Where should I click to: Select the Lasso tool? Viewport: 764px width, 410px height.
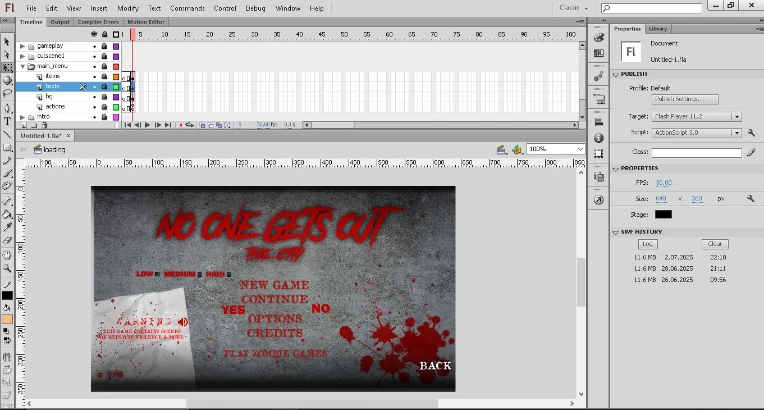click(x=7, y=93)
